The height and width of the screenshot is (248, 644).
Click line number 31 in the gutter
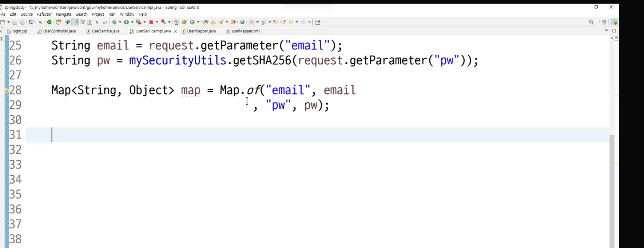(x=15, y=135)
